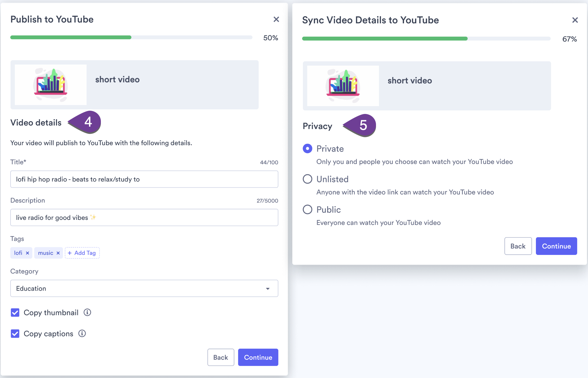Click the info icon beside Copy captions
This screenshot has width=588, height=378.
pyautogui.click(x=82, y=333)
